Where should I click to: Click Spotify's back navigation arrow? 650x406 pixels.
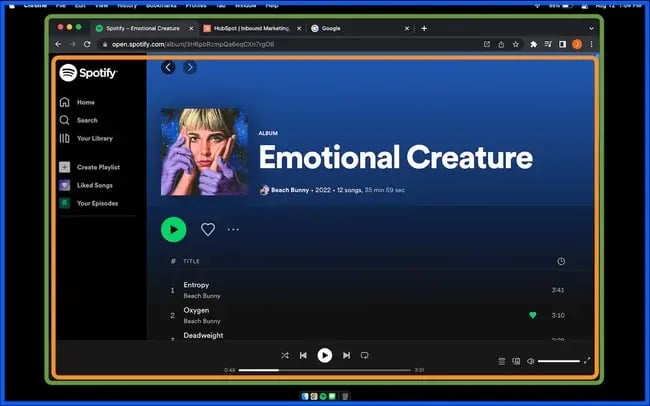(168, 67)
